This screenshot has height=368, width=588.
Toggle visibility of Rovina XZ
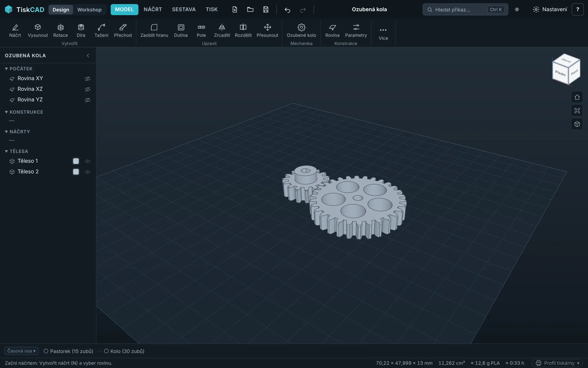click(x=87, y=89)
